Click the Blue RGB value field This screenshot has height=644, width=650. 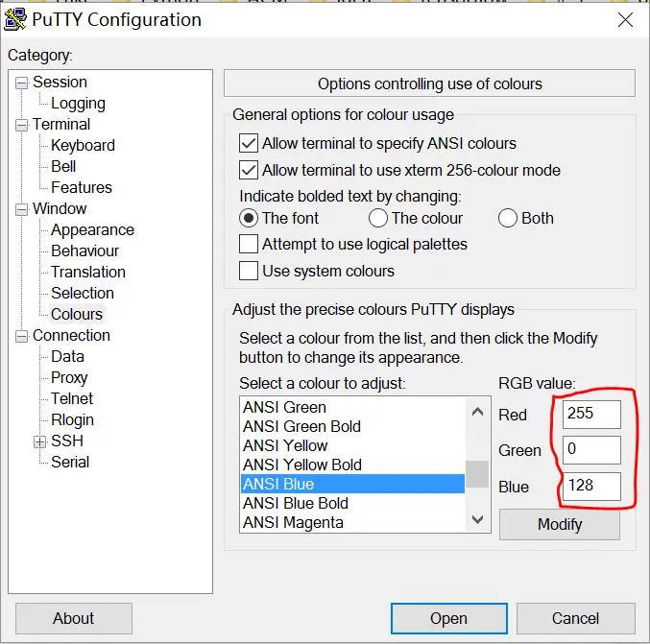coord(591,487)
